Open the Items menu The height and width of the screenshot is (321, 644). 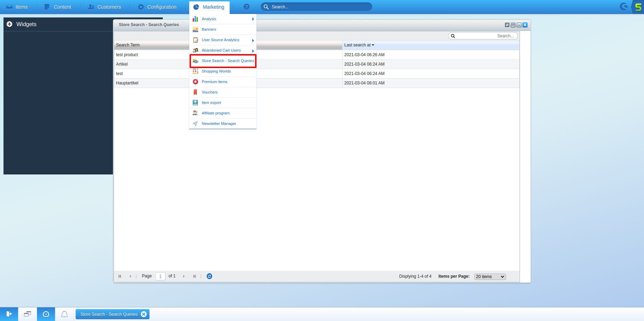(x=17, y=7)
